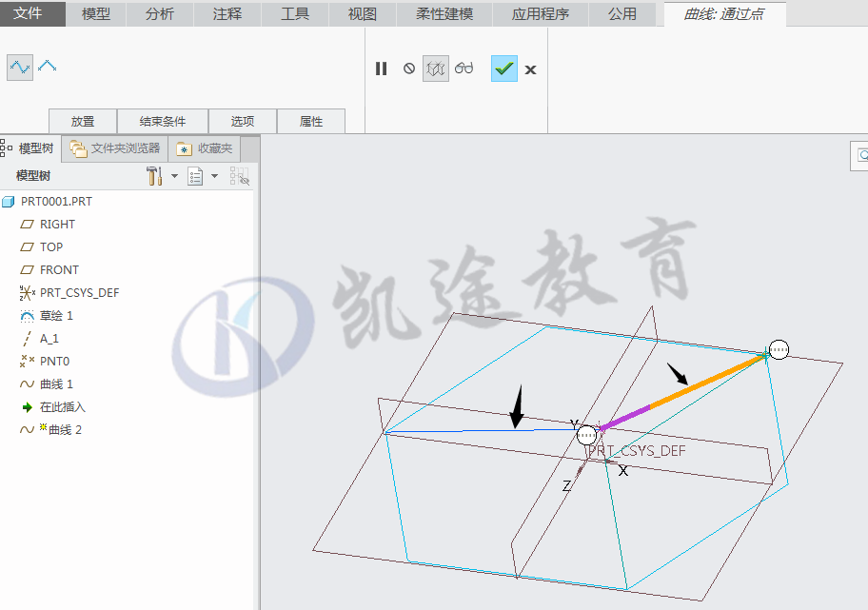Screen dimensions: 868x610
Task: Toggle the attached geometry preview icon
Action: pyautogui.click(x=436, y=69)
